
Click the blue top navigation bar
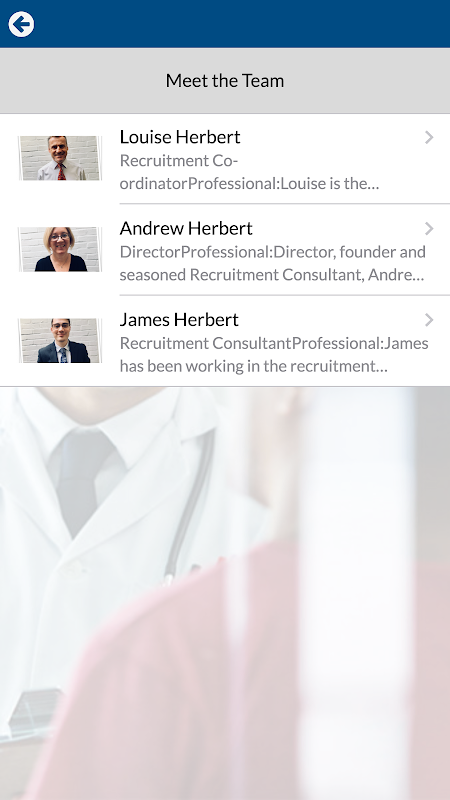click(x=225, y=24)
